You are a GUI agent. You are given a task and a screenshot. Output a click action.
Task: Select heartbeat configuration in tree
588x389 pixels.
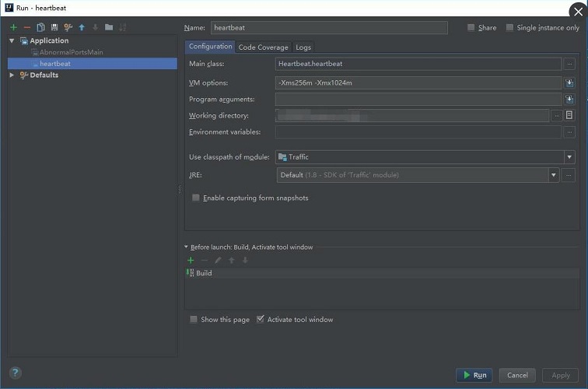pos(93,63)
